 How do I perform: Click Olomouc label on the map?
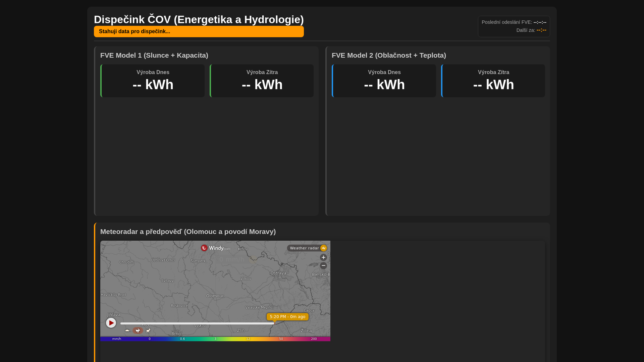(x=215, y=296)
